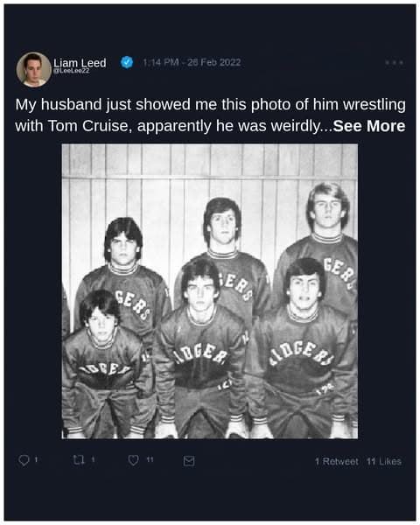Screen dimensions: 420x525
Task: View the 1 Retweet list
Action: point(336,461)
